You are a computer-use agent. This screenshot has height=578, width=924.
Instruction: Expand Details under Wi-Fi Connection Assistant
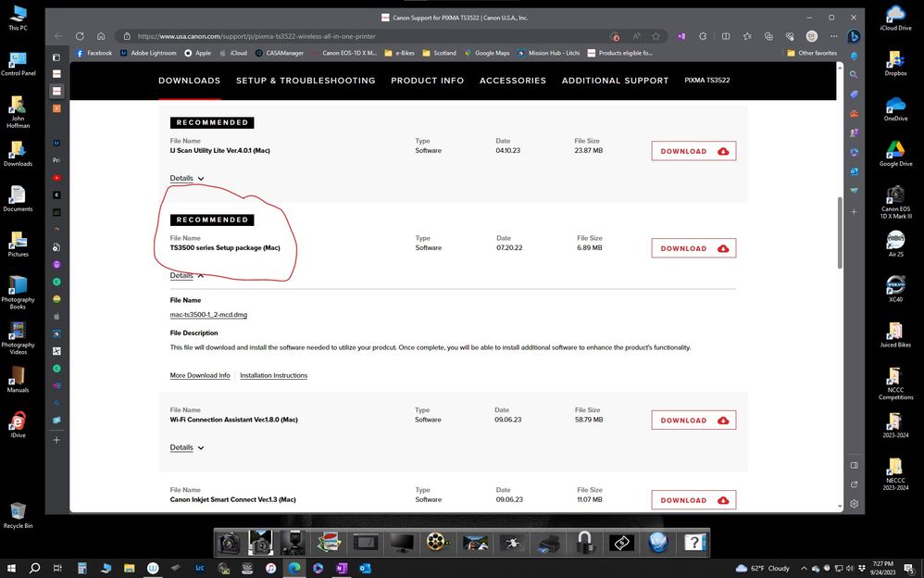(186, 447)
